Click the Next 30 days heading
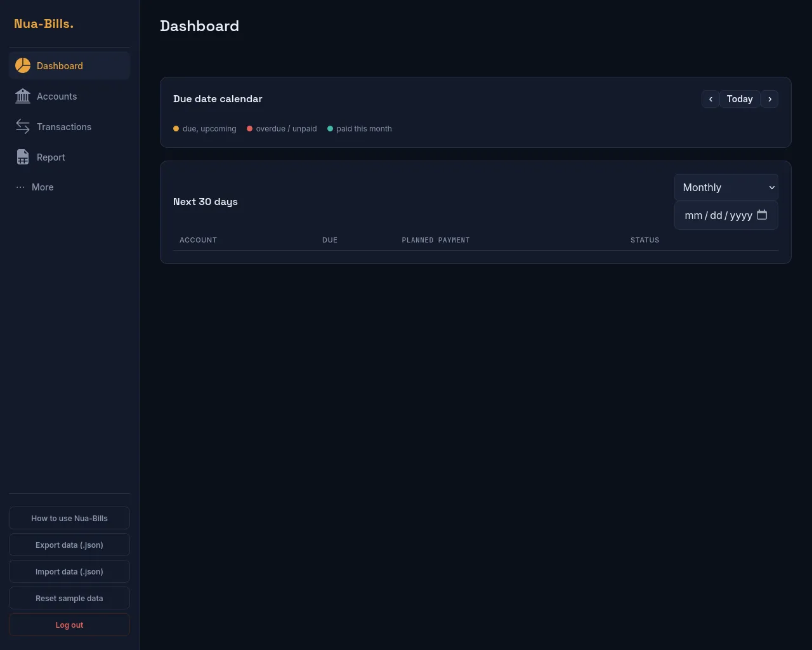This screenshot has width=812, height=650. pyautogui.click(x=206, y=202)
